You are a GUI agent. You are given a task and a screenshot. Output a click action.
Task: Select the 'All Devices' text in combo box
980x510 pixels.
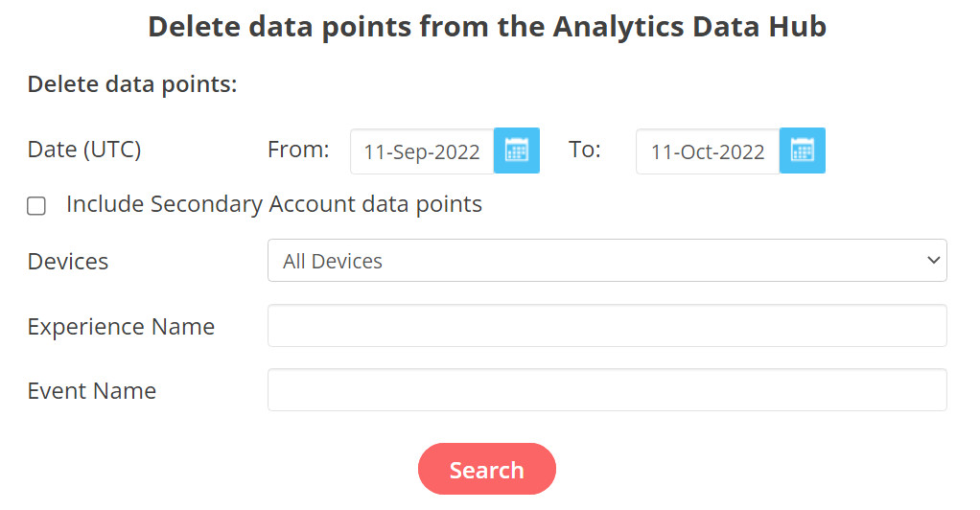click(x=333, y=262)
